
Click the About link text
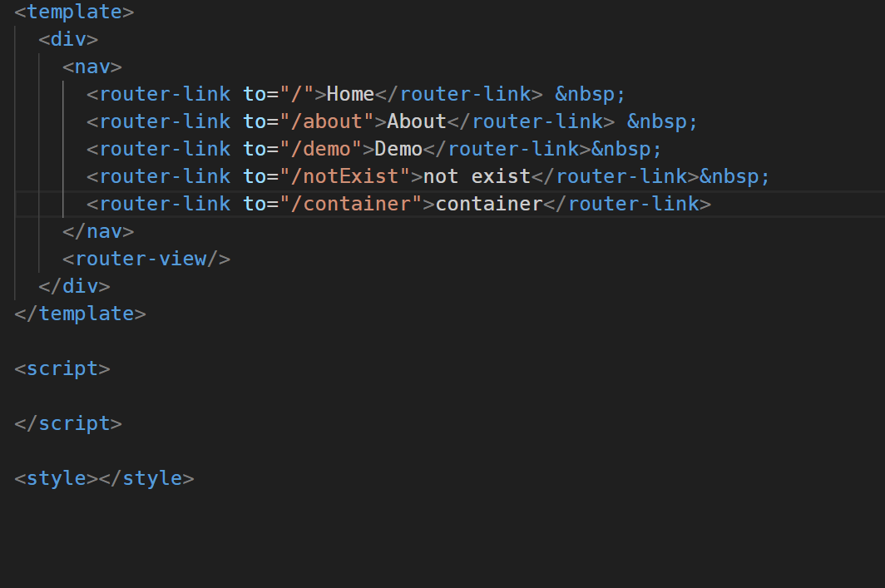coord(417,122)
